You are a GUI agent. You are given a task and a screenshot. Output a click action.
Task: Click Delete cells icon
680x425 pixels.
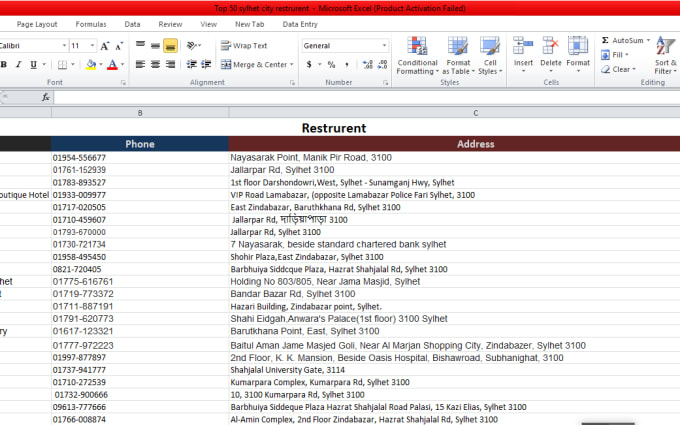point(551,46)
